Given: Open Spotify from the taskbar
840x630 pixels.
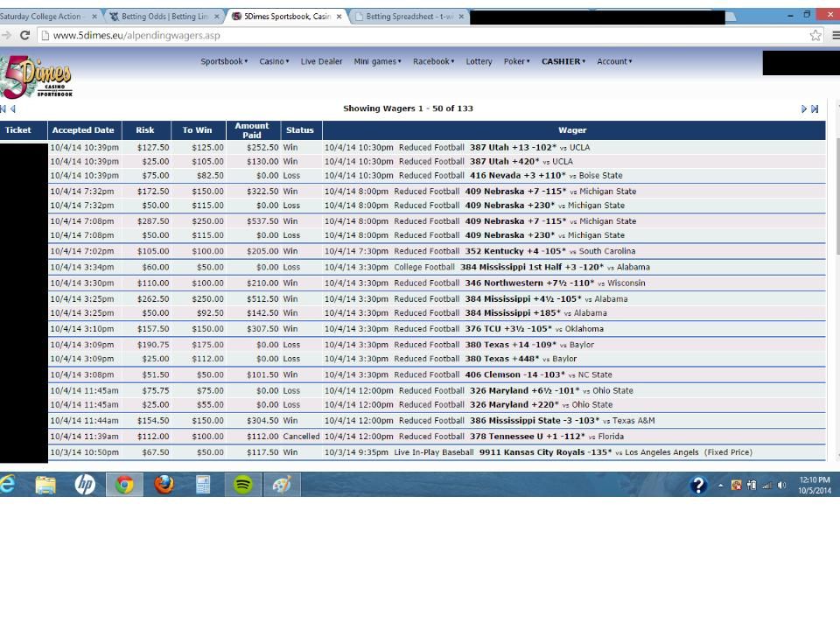Looking at the screenshot, I should [242, 484].
